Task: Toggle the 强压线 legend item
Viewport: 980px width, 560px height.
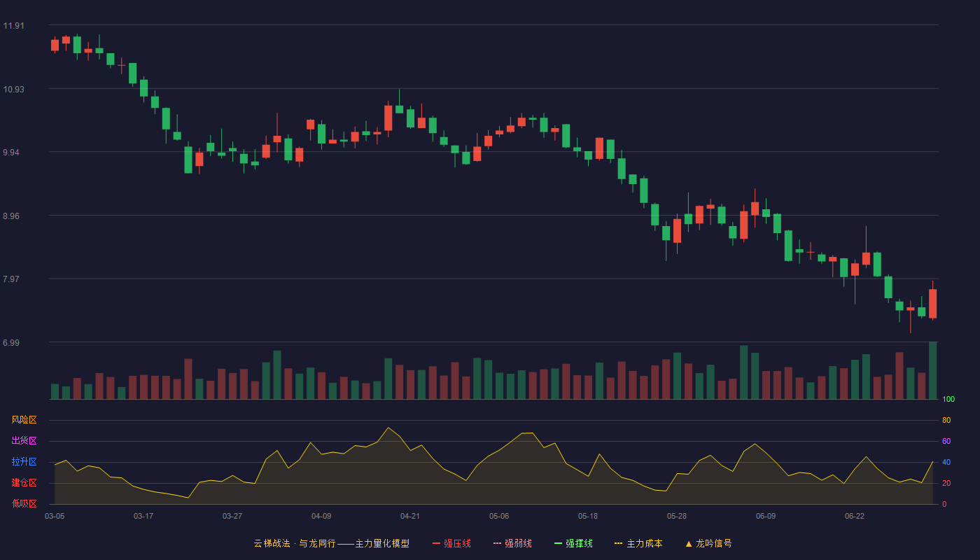Action: 451,543
